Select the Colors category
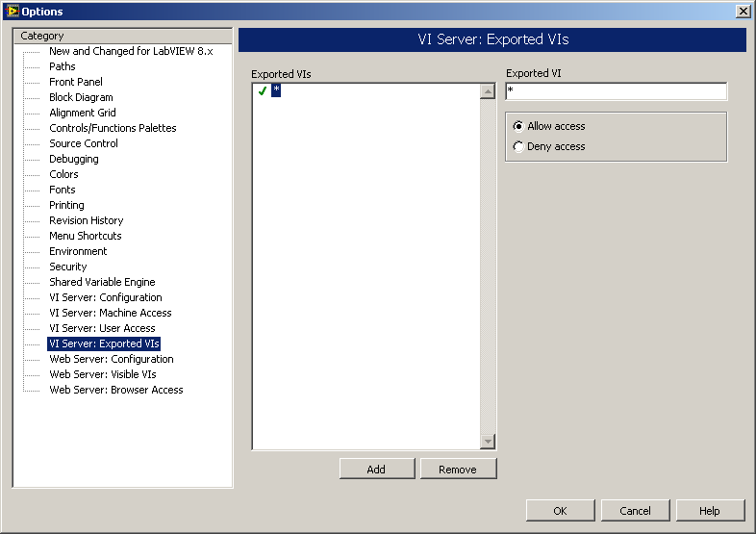The width and height of the screenshot is (756, 534). click(x=63, y=174)
